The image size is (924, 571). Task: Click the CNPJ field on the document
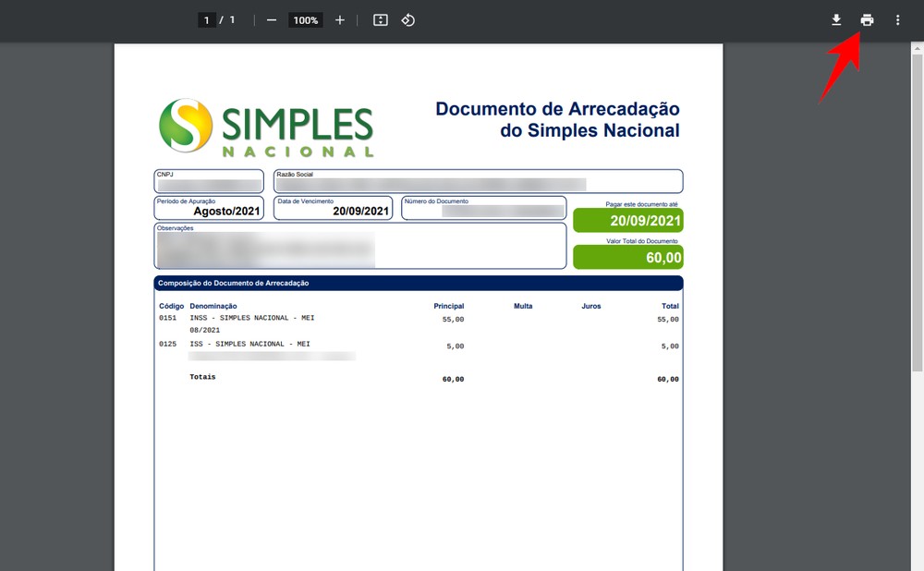[x=208, y=179]
